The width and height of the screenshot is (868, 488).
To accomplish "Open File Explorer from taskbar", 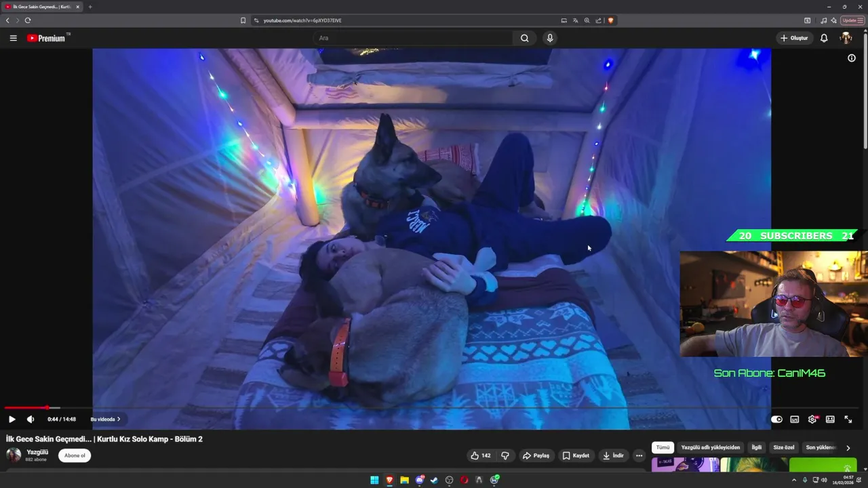I will pos(404,480).
